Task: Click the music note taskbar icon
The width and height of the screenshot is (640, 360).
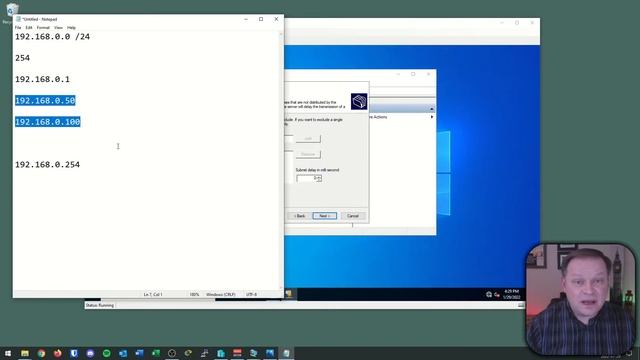Action: pyautogui.click(x=204, y=353)
